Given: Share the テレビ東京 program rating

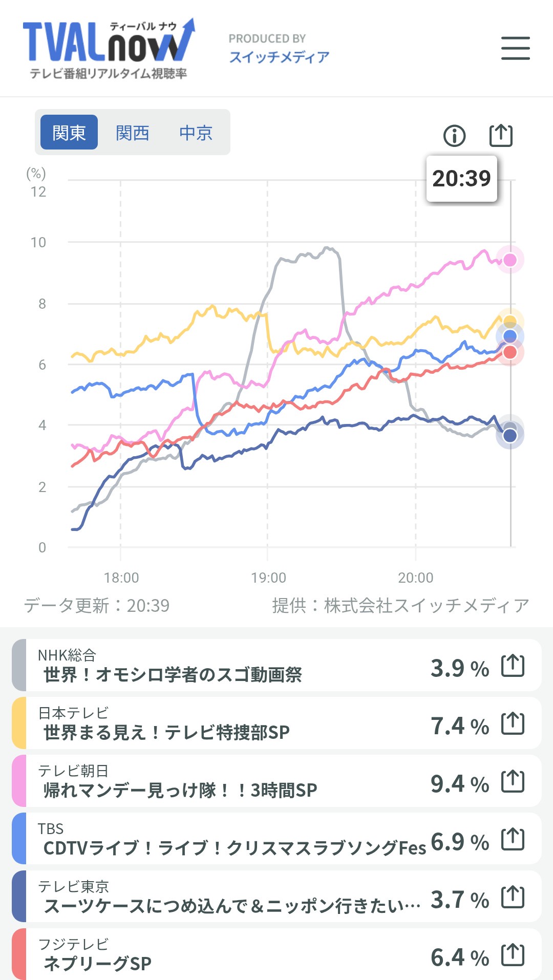Looking at the screenshot, I should (513, 897).
